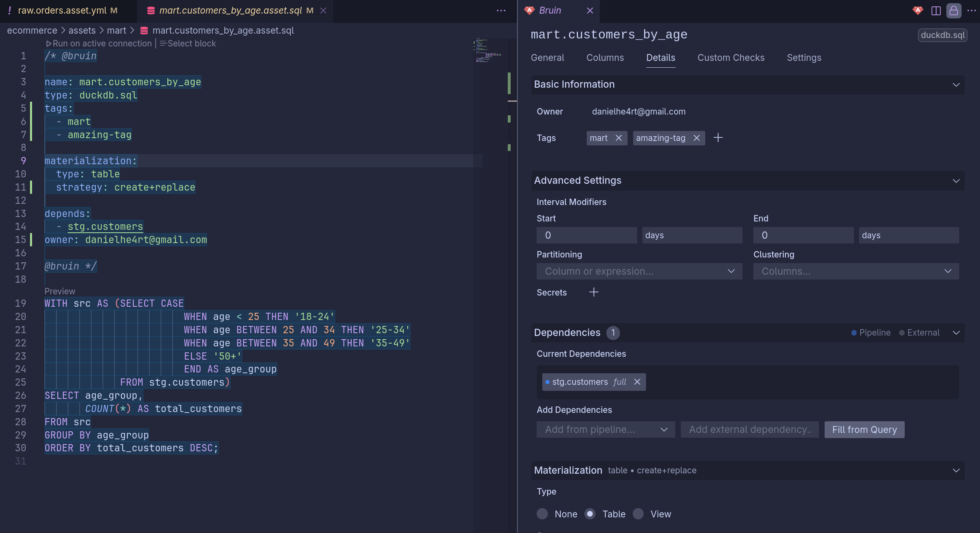Open Custom Checks tab
This screenshot has height=533, width=980.
(730, 58)
